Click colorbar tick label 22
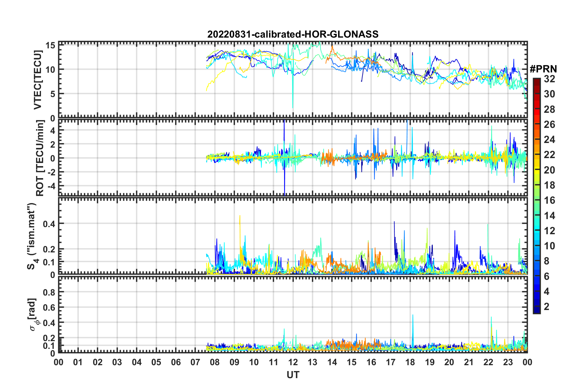 coord(549,155)
